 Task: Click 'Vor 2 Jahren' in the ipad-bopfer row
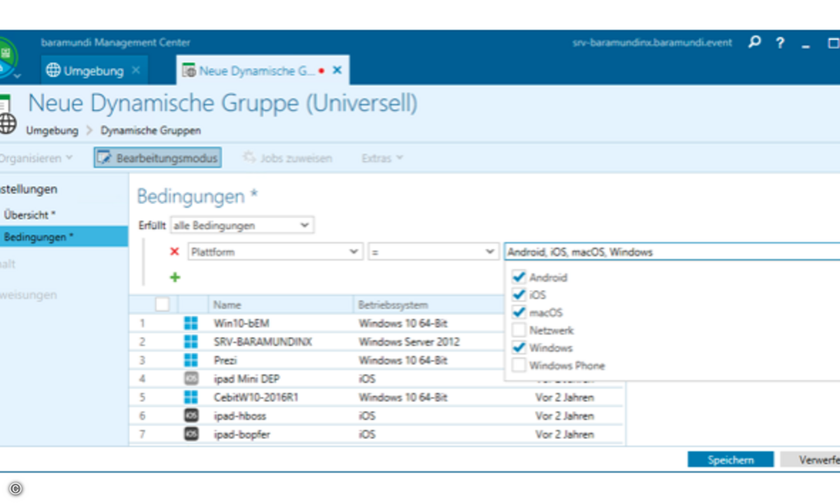(564, 434)
